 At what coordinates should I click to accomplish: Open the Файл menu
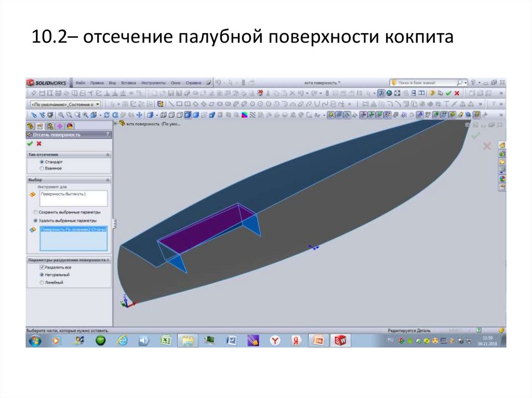coord(81,83)
